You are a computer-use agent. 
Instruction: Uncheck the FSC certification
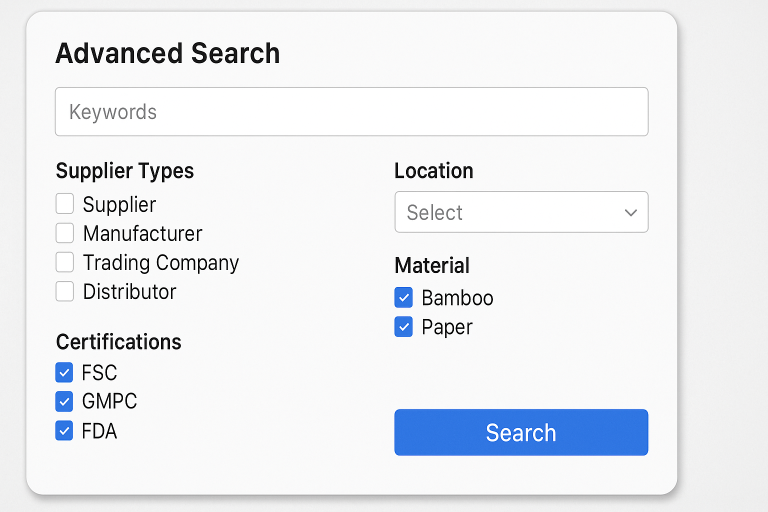(64, 372)
